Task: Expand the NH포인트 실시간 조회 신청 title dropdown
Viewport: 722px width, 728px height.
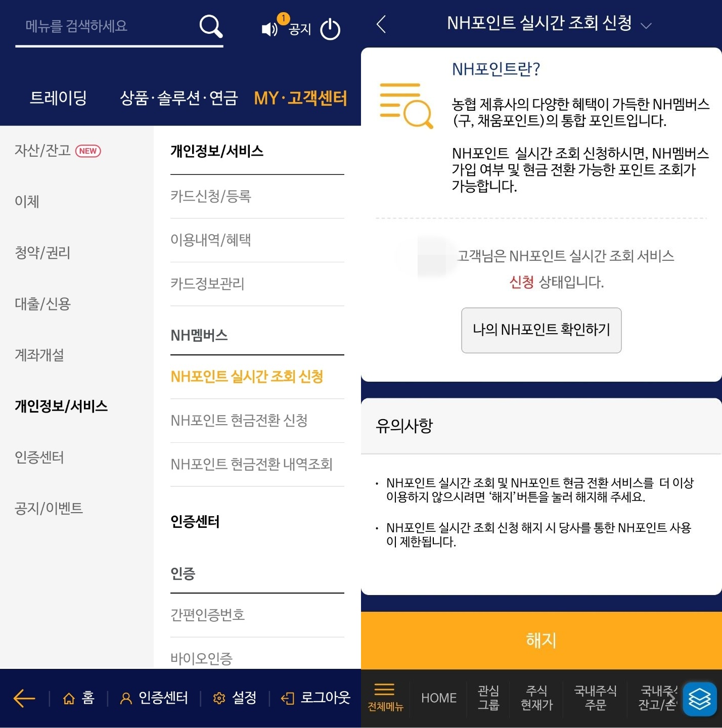Action: point(646,25)
